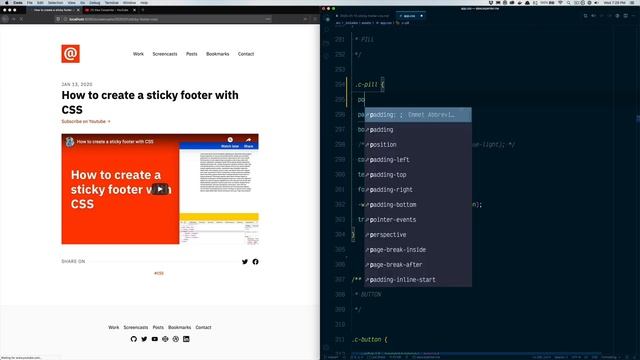Open the Terminal menu

111,3
